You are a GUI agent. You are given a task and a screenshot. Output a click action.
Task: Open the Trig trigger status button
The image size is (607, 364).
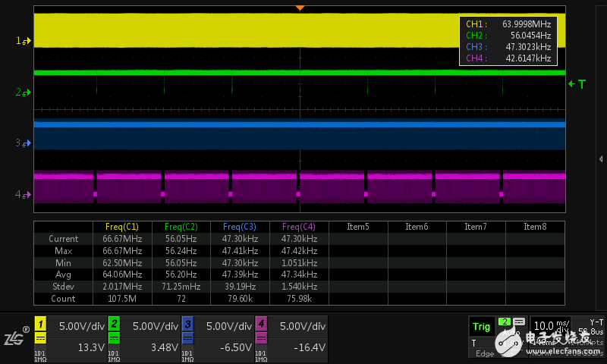481,327
